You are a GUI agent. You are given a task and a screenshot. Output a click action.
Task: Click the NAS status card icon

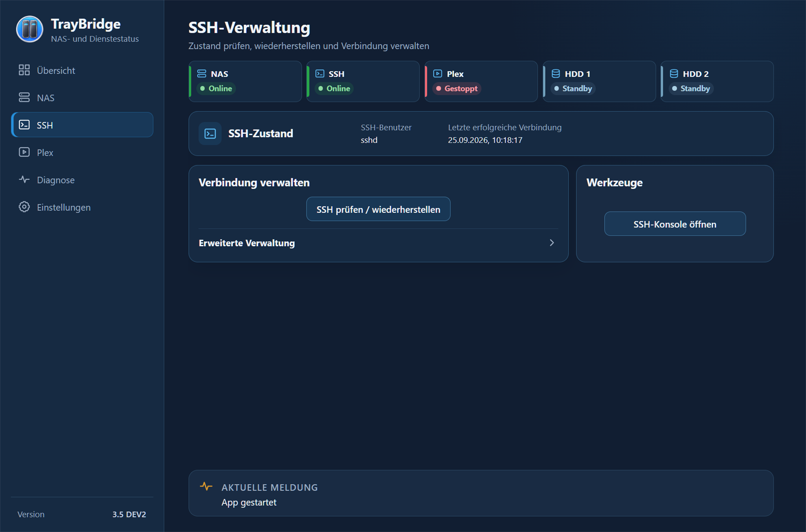click(x=201, y=74)
